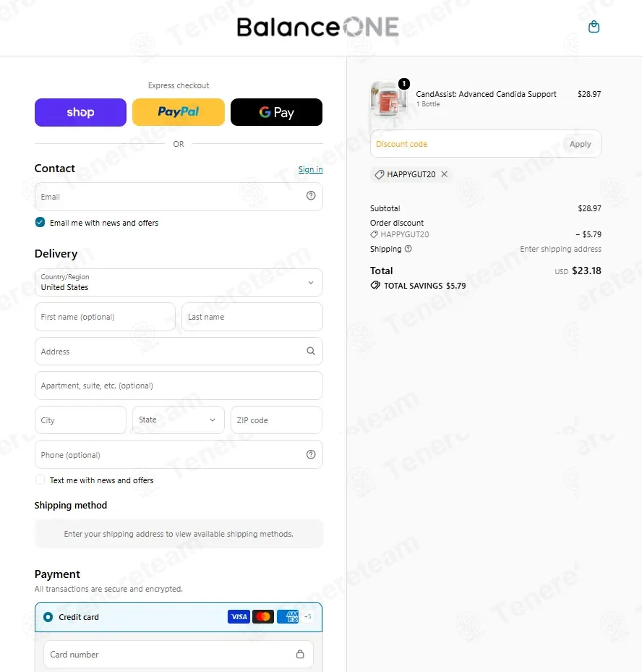The image size is (642, 672).
Task: Open the shopping bag cart icon
Action: [594, 27]
